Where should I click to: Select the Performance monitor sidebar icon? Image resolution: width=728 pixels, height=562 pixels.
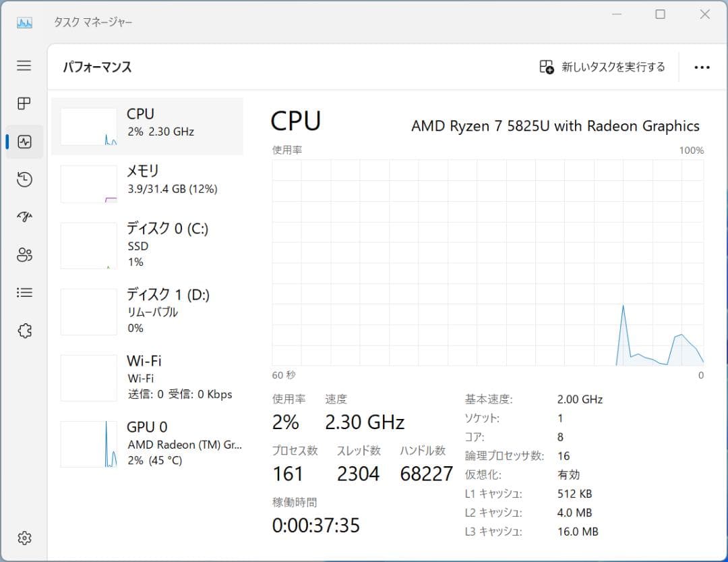[x=24, y=142]
